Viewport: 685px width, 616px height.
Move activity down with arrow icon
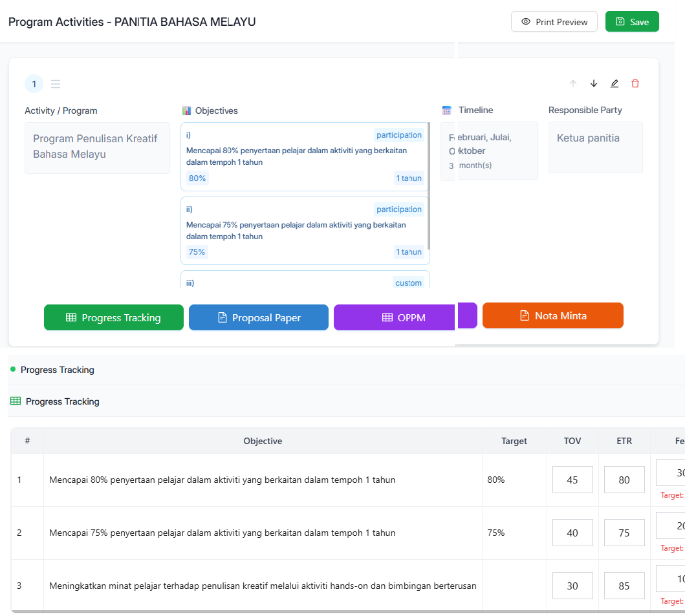coord(594,83)
